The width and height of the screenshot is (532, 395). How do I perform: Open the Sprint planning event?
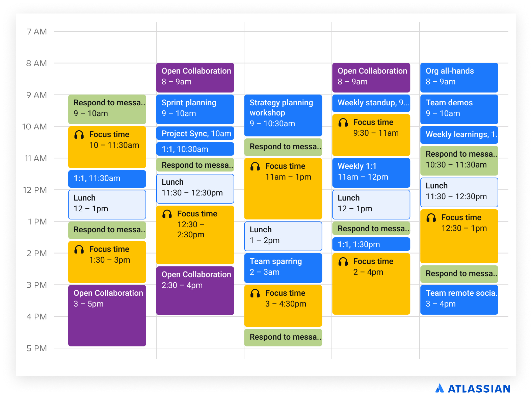195,109
